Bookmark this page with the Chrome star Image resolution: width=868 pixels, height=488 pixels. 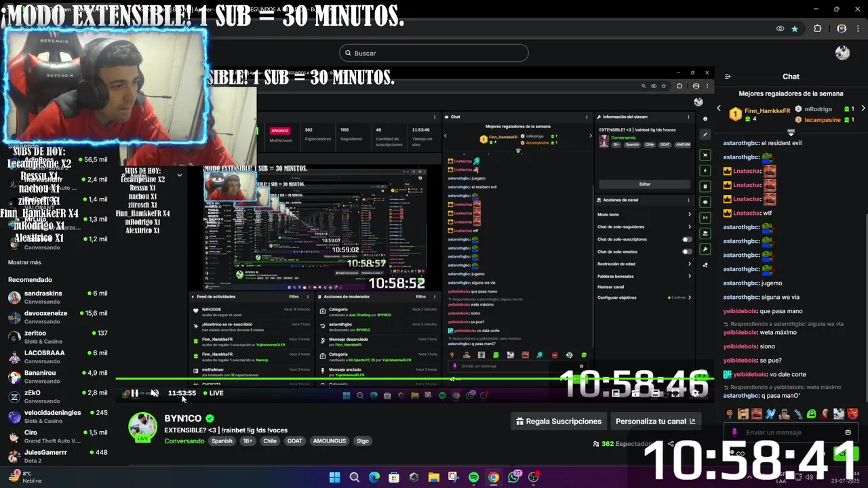pos(795,28)
